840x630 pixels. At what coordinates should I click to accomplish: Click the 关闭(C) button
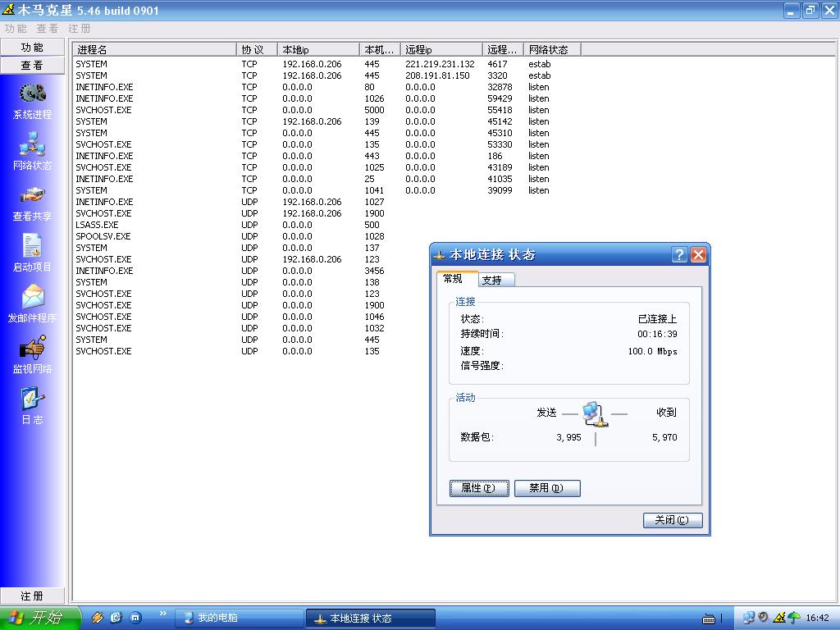(x=673, y=519)
